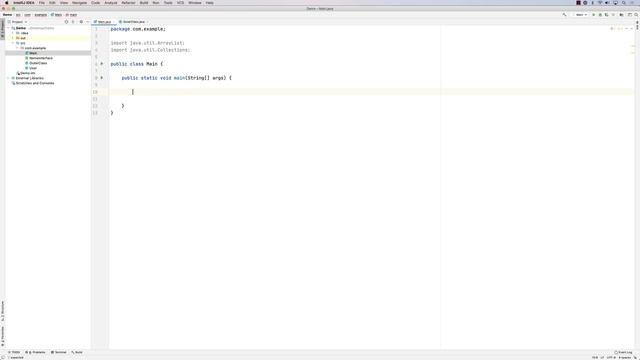Open Project Structure icon in toolbar

tap(621, 15)
